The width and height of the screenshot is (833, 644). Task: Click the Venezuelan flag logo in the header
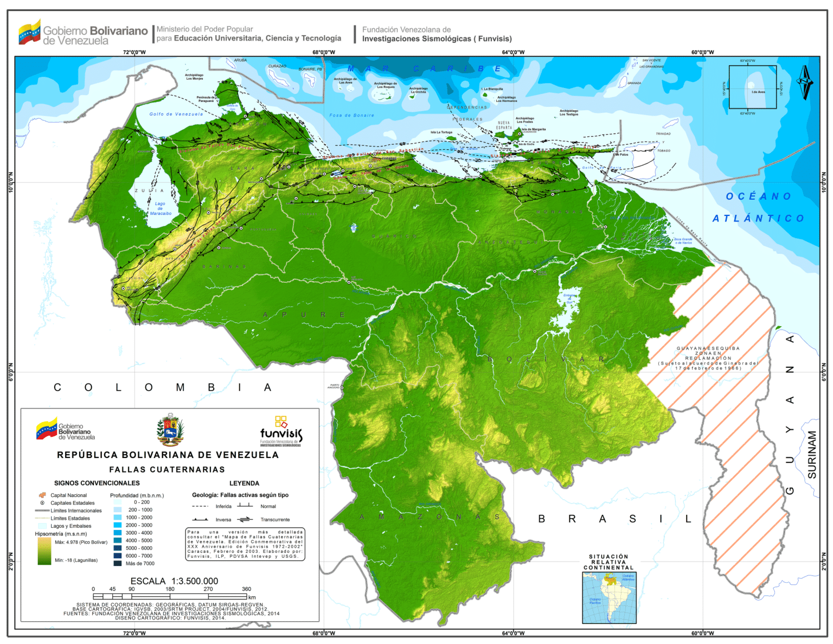click(29, 33)
